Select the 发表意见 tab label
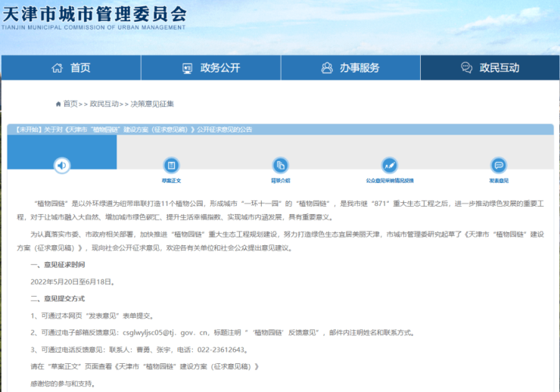The image size is (560, 392). pyautogui.click(x=498, y=181)
